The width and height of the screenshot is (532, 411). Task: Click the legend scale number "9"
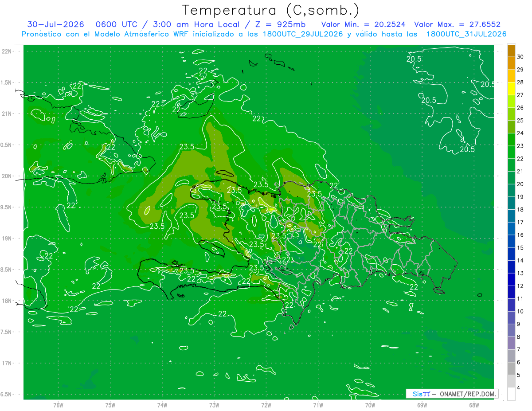[x=520, y=324]
